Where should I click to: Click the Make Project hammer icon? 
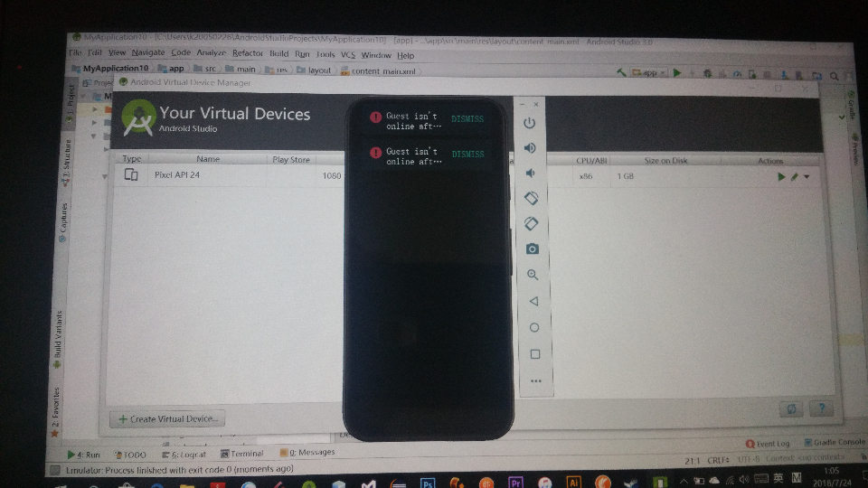(x=622, y=72)
